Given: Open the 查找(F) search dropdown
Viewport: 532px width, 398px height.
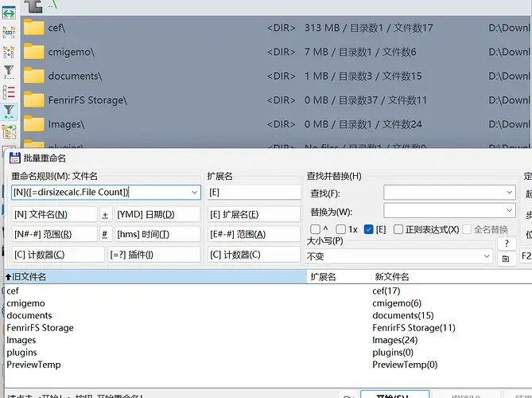Looking at the screenshot, I should [x=510, y=193].
